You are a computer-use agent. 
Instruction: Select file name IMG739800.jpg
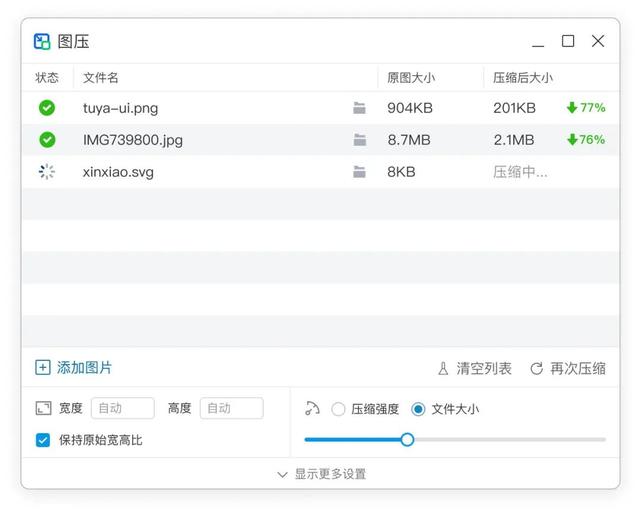(133, 140)
